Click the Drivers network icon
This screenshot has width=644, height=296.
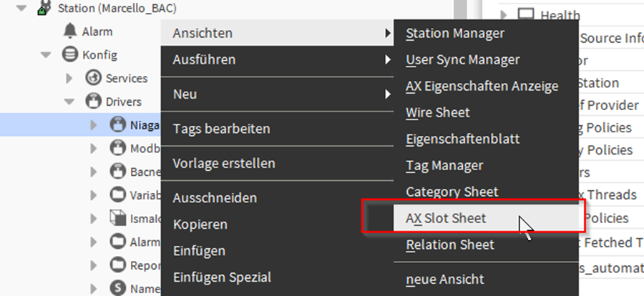(93, 102)
